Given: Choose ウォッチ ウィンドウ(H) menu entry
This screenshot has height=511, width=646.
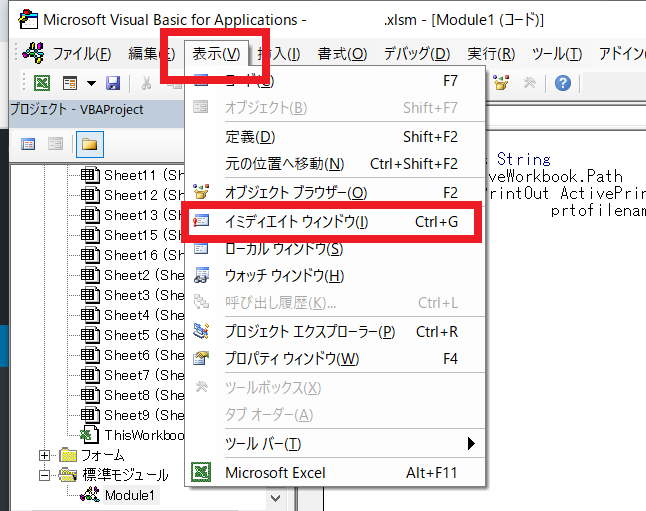Looking at the screenshot, I should 335,276.
